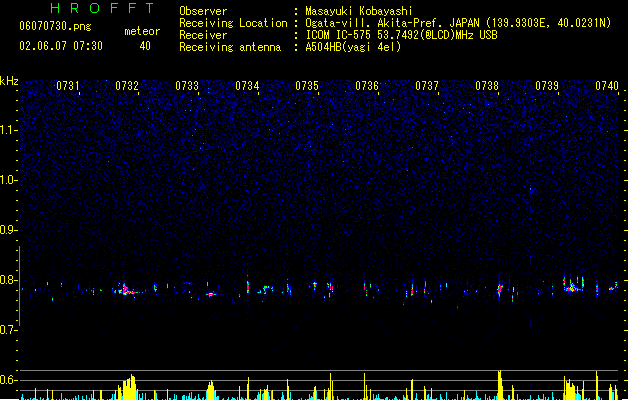Image resolution: width=629 pixels, height=400 pixels.
Task: Select the A504HB(yagi 4el) antenna text
Action: pos(353,47)
